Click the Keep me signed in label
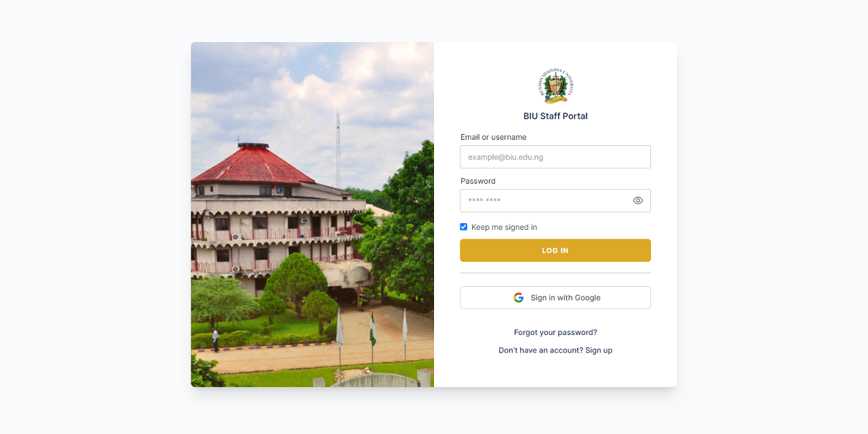The width and height of the screenshot is (868, 434). (504, 227)
